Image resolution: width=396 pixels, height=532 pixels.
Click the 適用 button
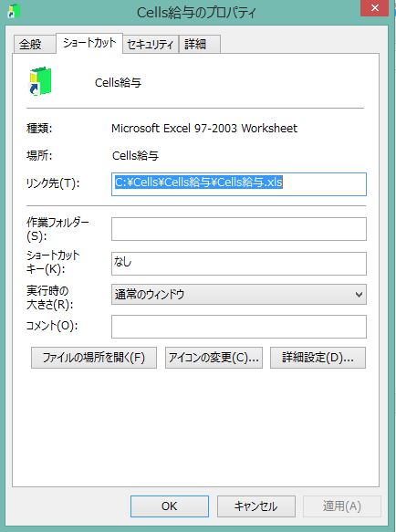point(342,506)
